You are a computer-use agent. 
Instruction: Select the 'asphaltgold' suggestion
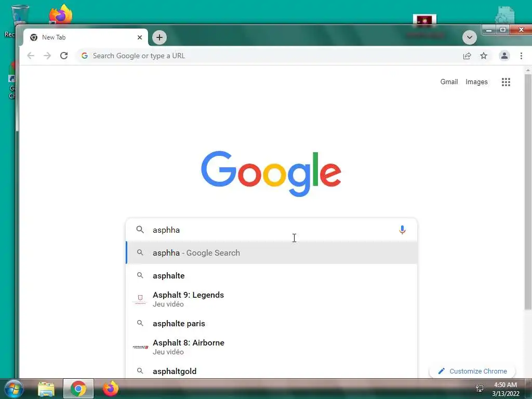point(271,371)
